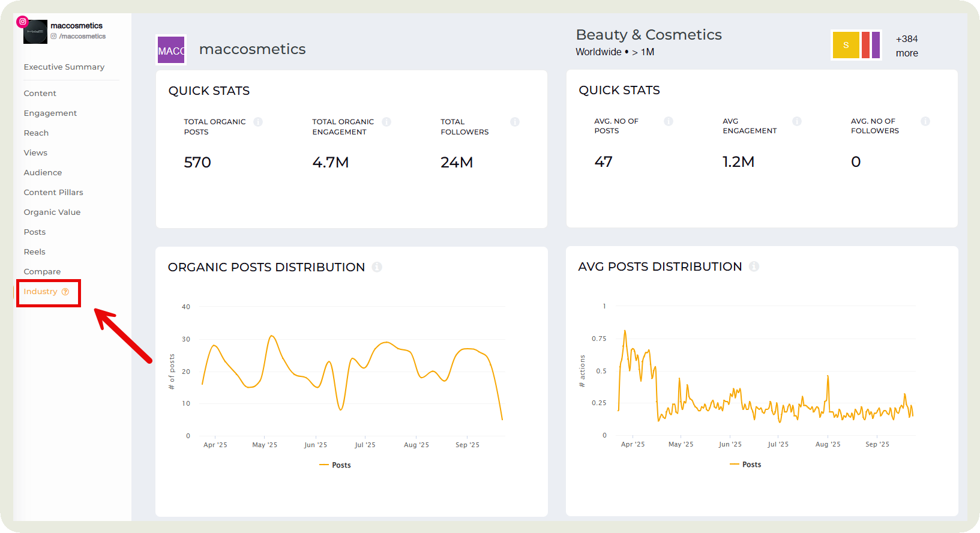Click info icon beside Total Followers

click(x=515, y=122)
